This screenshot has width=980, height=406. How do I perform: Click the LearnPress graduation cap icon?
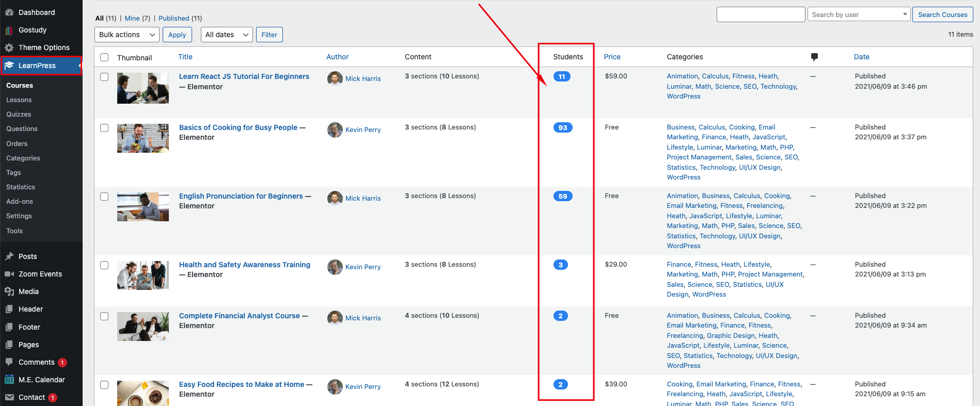9,66
